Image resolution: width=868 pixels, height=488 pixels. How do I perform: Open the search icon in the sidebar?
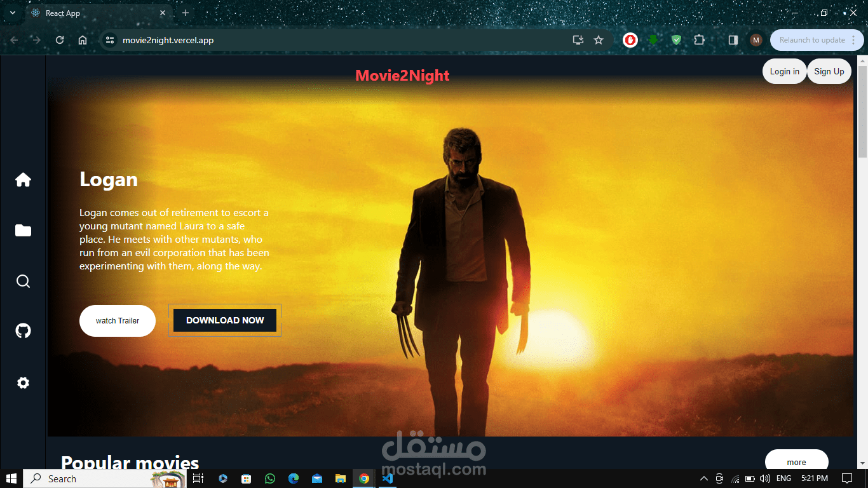pyautogui.click(x=23, y=281)
